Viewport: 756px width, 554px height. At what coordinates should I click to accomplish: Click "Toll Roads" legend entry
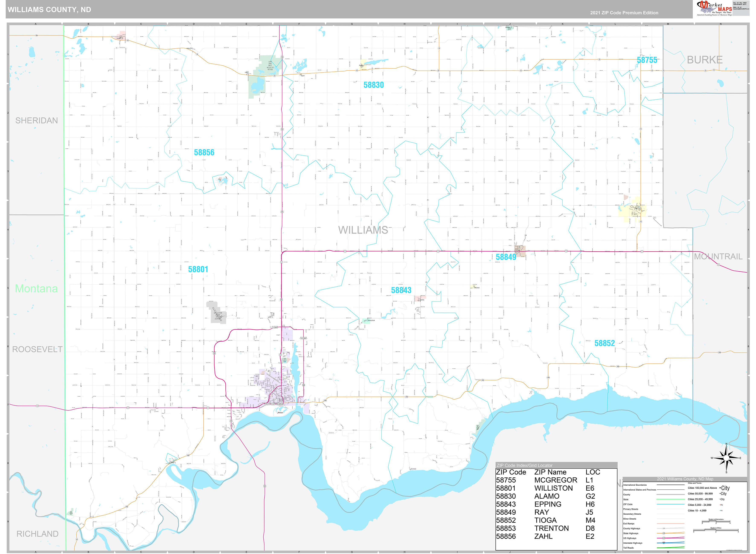click(x=628, y=548)
